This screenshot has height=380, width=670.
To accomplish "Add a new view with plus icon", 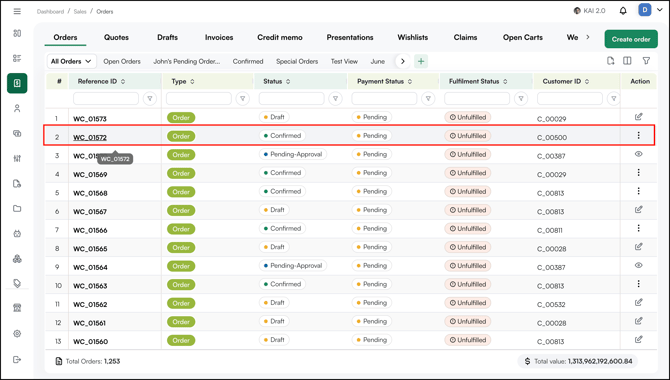I will (x=421, y=61).
